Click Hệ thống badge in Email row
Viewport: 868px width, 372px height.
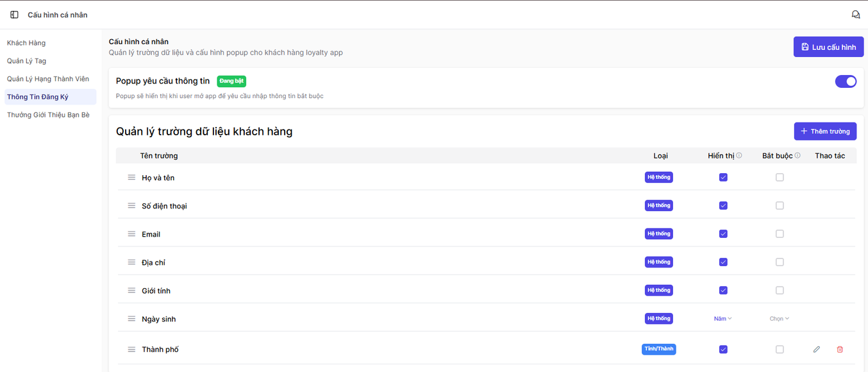click(x=658, y=234)
